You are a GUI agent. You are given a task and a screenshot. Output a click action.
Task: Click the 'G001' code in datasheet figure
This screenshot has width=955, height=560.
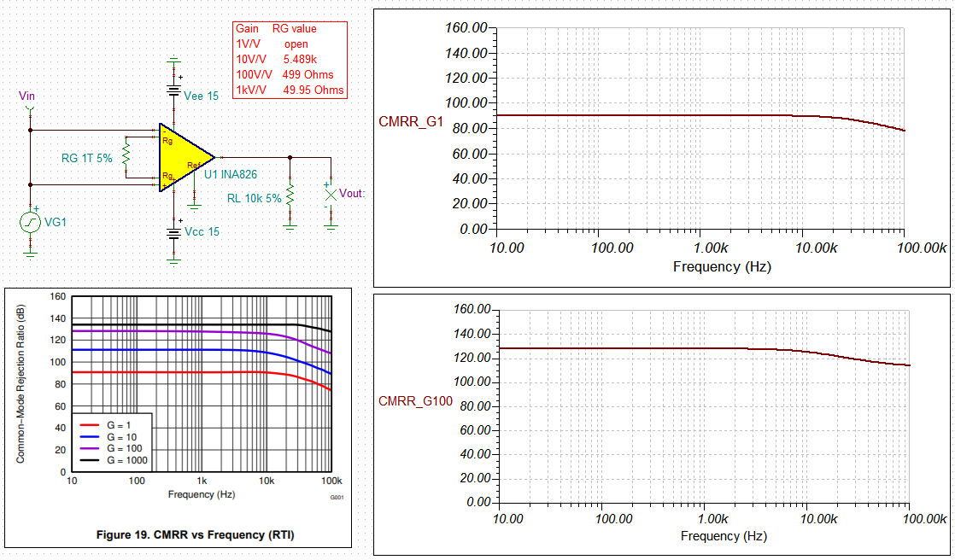click(x=337, y=498)
